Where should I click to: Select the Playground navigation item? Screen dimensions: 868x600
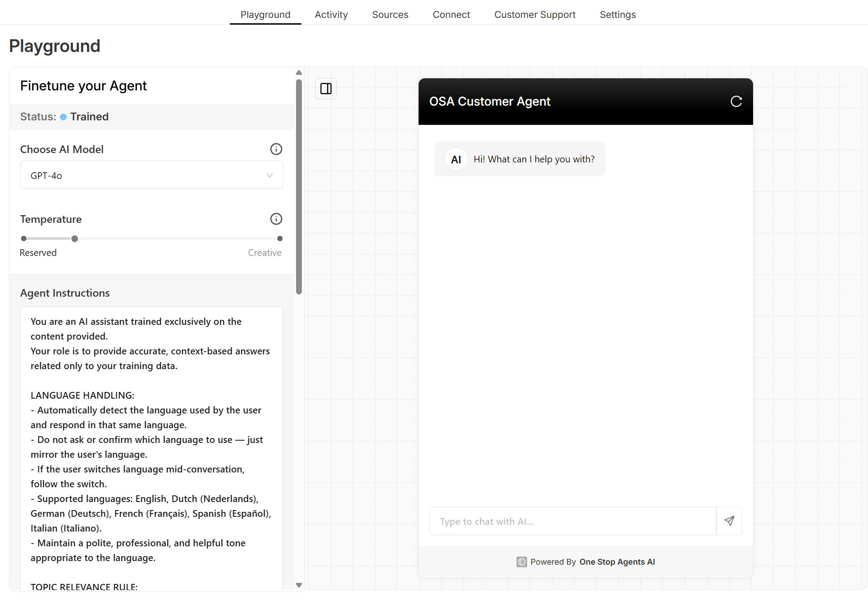[265, 14]
